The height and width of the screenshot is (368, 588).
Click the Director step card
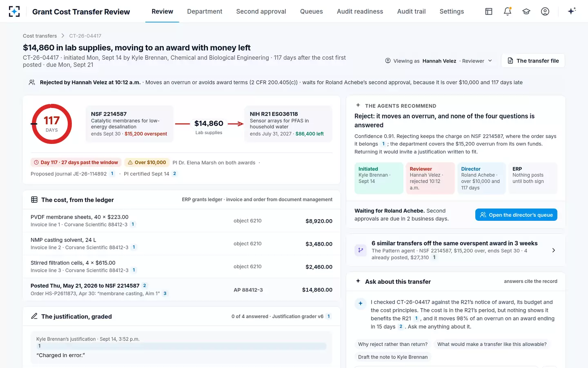click(481, 178)
